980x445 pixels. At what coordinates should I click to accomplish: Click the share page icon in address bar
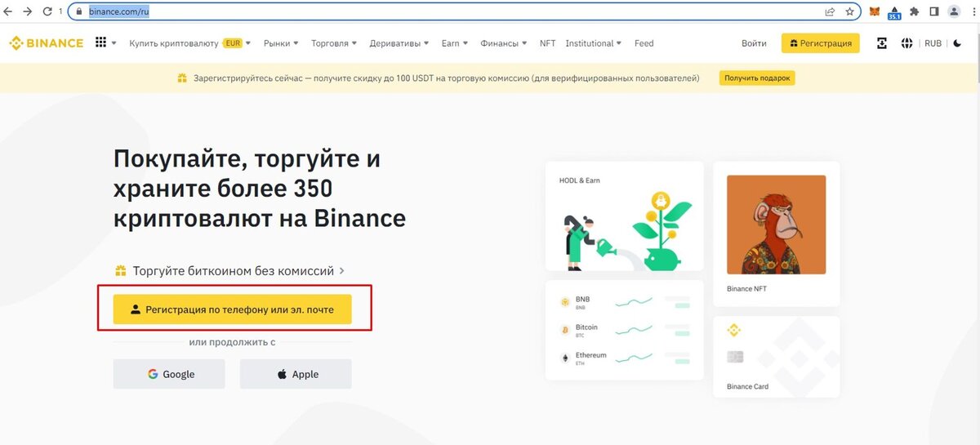830,11
